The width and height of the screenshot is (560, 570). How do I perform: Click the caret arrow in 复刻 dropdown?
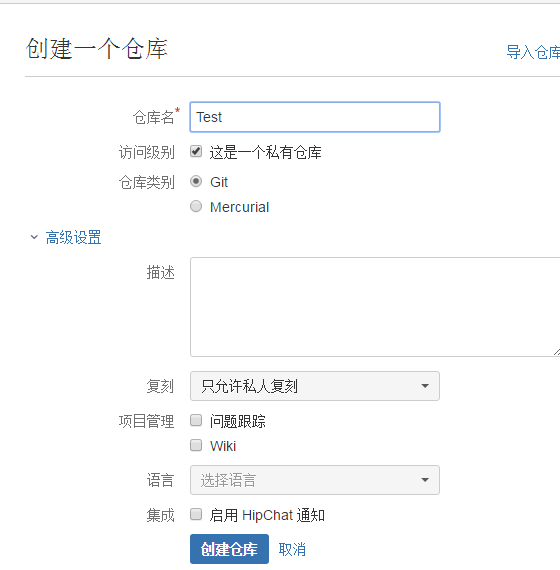coord(425,386)
